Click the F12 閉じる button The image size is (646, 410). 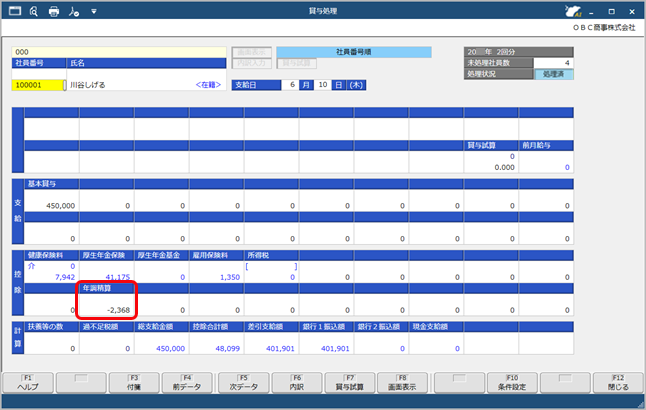click(618, 383)
